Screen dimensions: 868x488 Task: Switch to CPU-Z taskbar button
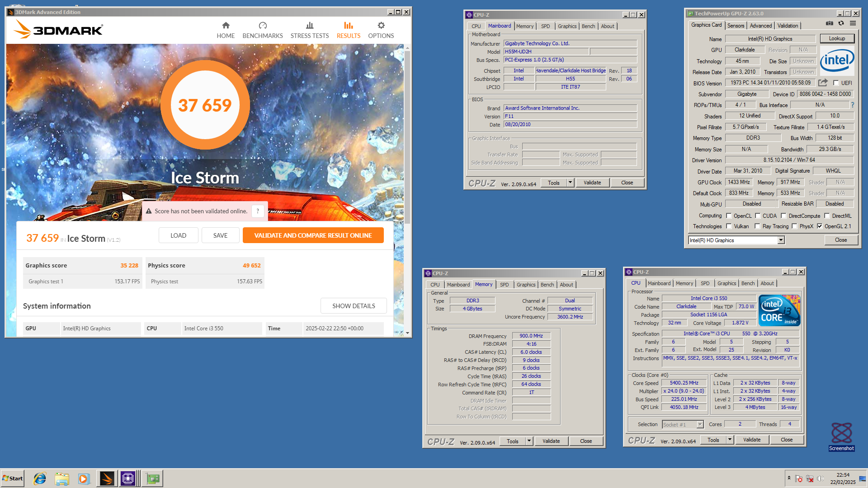pyautogui.click(x=128, y=479)
